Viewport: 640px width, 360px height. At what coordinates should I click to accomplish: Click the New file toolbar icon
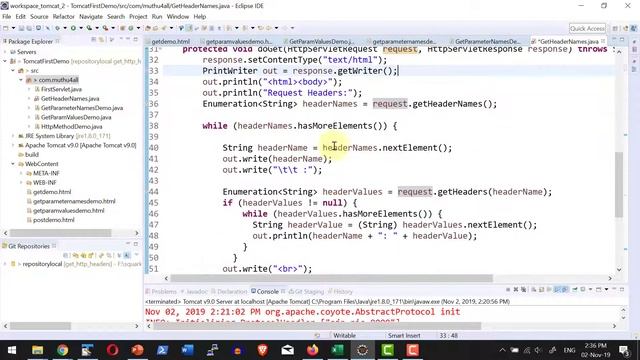pos(6,28)
